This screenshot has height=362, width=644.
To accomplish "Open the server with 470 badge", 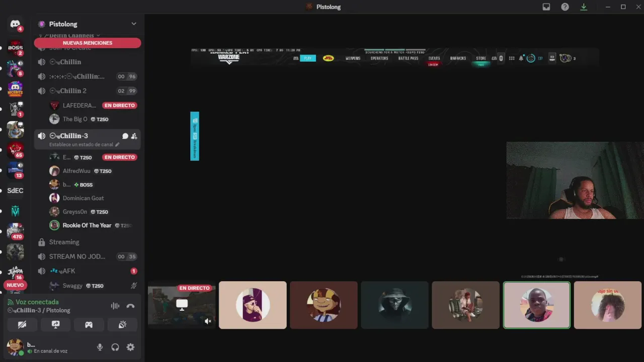I will [x=15, y=231].
